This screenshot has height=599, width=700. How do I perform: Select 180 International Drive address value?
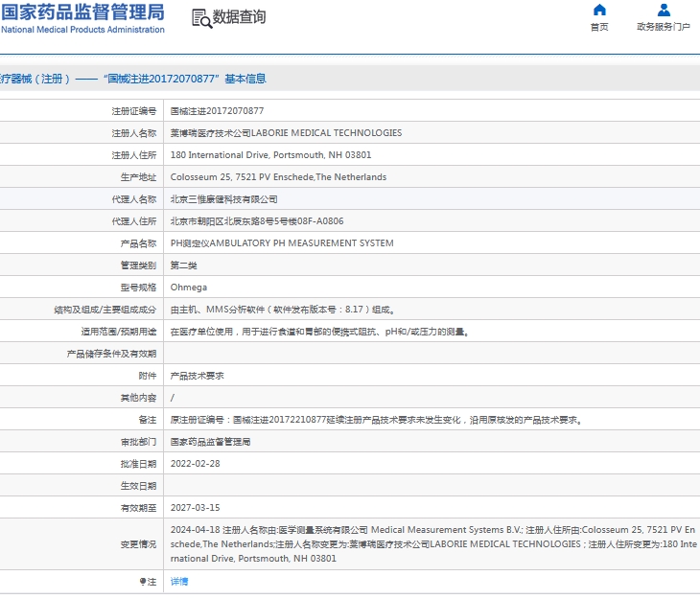click(270, 155)
